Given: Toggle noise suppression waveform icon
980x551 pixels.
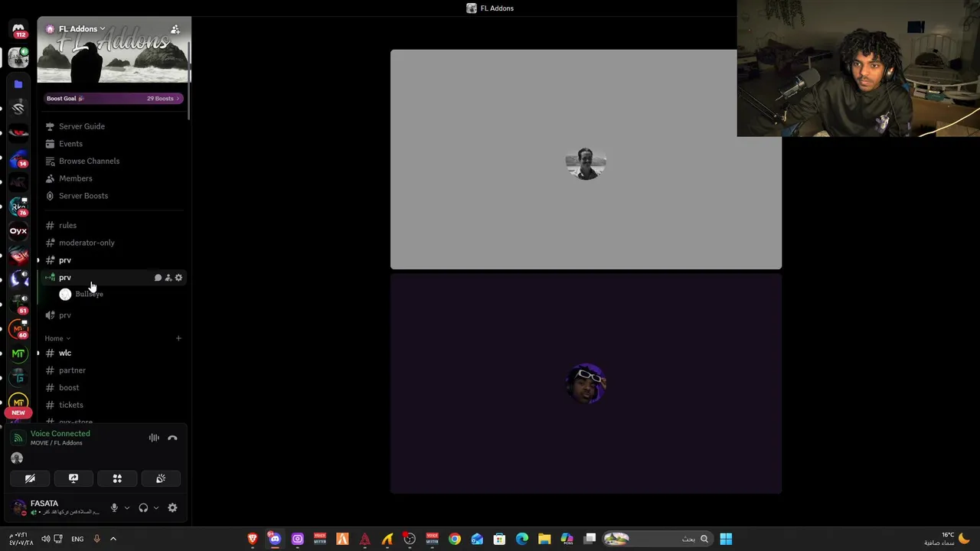Looking at the screenshot, I should tap(154, 439).
